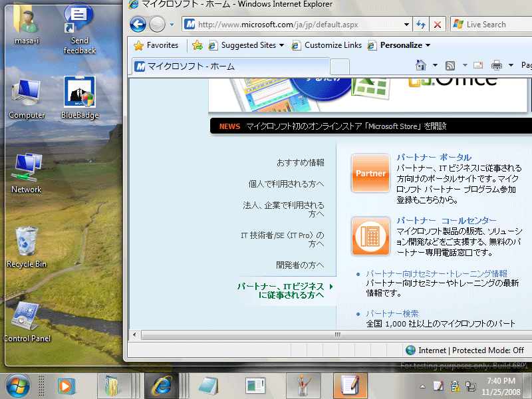
Task: Click the Back button in Internet Explorer
Action: pyautogui.click(x=138, y=25)
